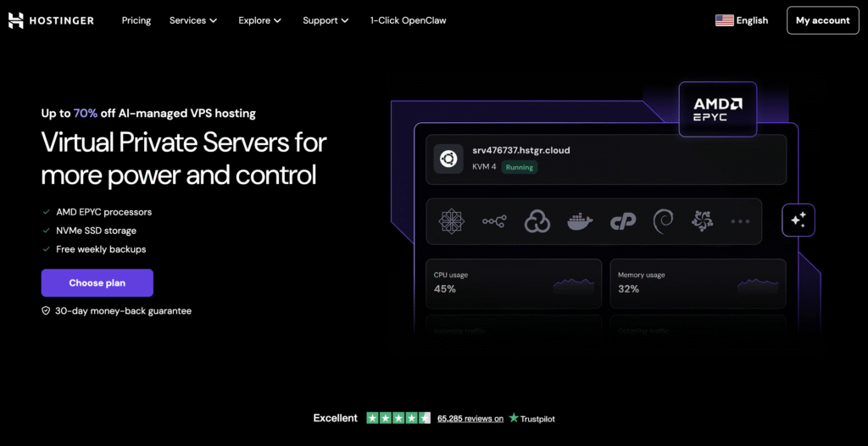Click the CPU usage 45% card
868x446 pixels.
514,283
